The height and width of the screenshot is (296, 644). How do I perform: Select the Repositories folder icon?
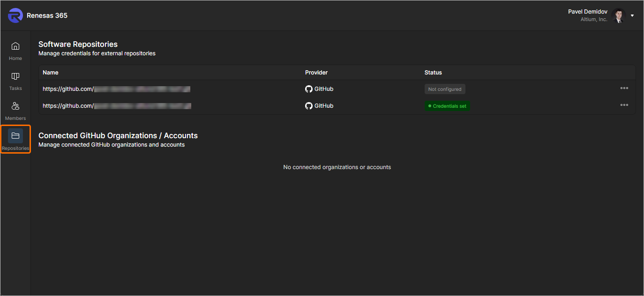[15, 136]
